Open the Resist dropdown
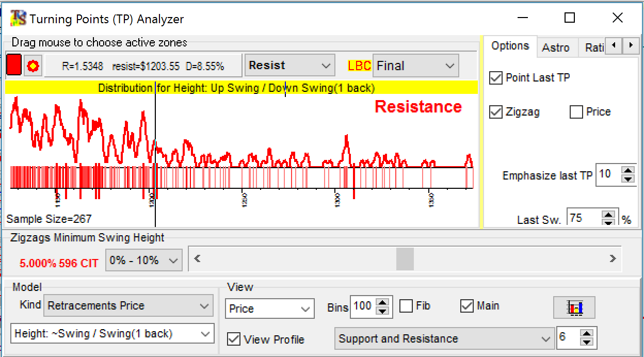Viewport: 644px width, 357px height. (289, 66)
